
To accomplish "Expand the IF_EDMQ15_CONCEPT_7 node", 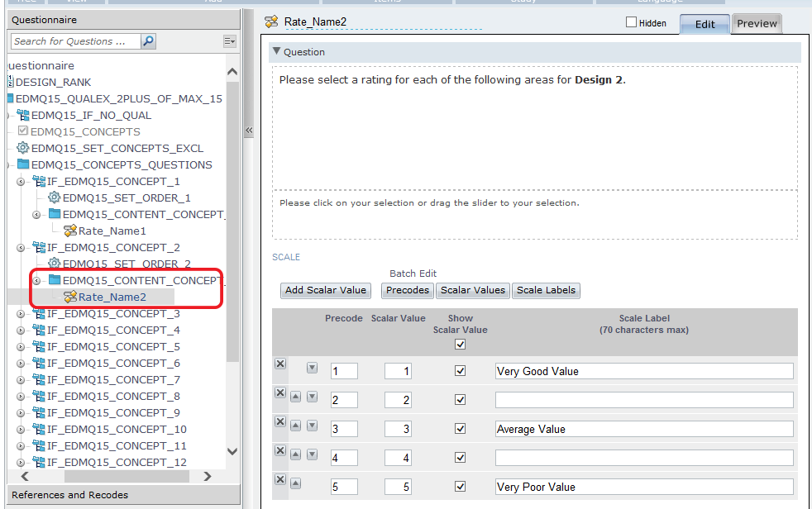I will pyautogui.click(x=21, y=380).
